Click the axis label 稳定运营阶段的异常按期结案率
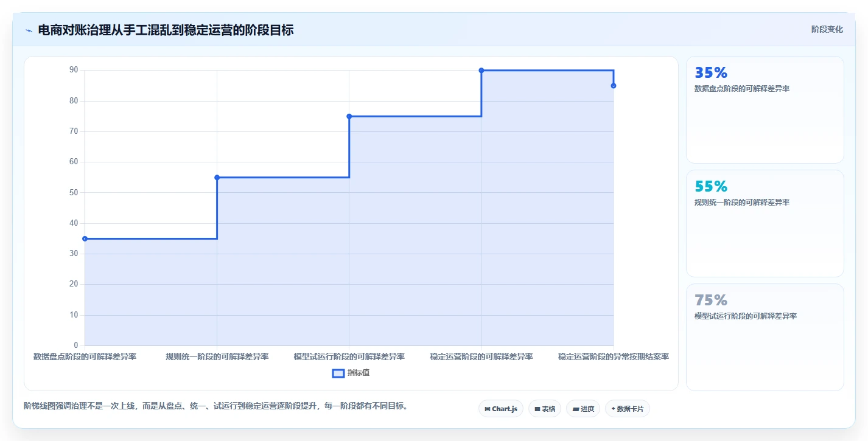Image resolution: width=868 pixels, height=441 pixels. (x=614, y=356)
